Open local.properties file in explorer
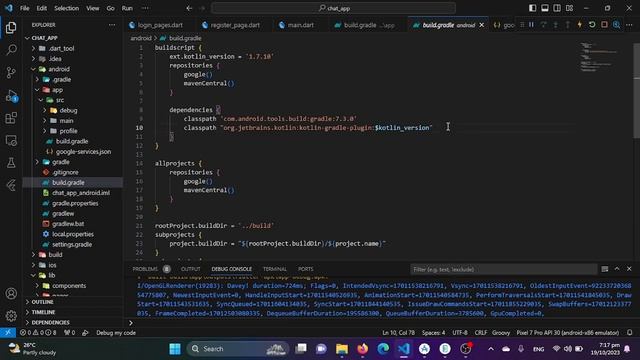 click(73, 234)
